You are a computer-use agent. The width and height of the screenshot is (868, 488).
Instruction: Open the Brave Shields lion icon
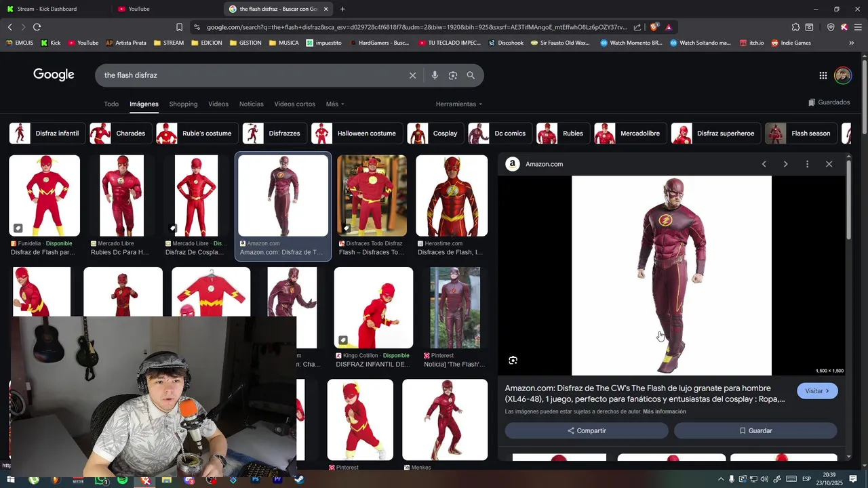[654, 27]
